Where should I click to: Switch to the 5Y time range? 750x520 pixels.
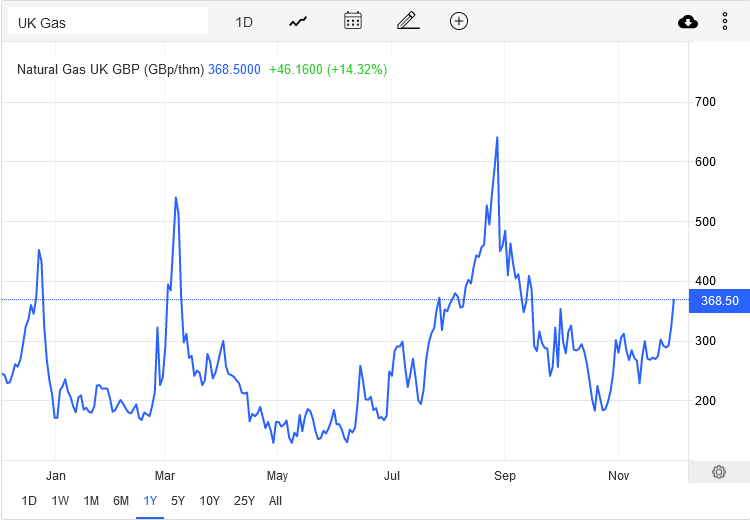pyautogui.click(x=178, y=501)
